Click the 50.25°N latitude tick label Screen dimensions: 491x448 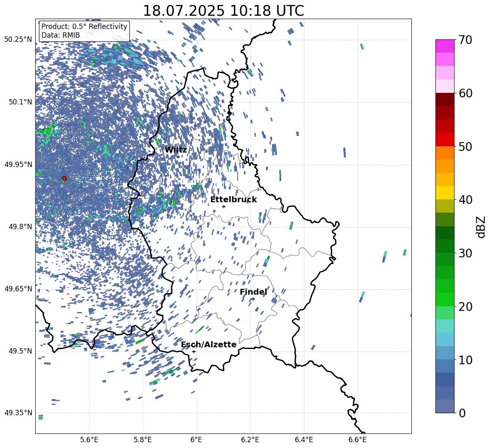(x=18, y=40)
